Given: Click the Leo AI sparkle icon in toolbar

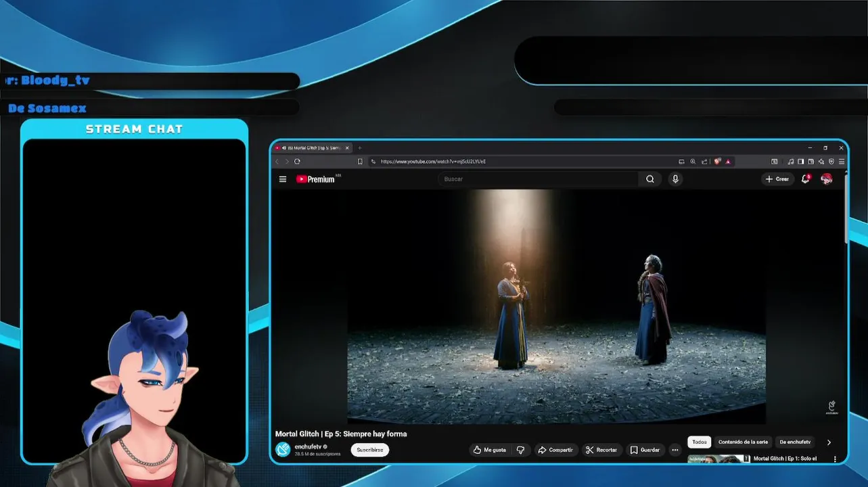Looking at the screenshot, I should pos(821,162).
